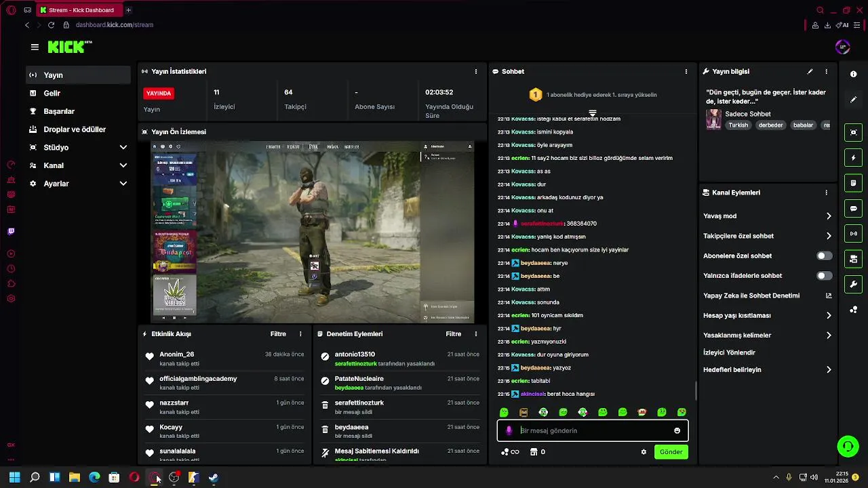Click the purple microphone icon in chat input
868x488 pixels.
click(x=509, y=430)
